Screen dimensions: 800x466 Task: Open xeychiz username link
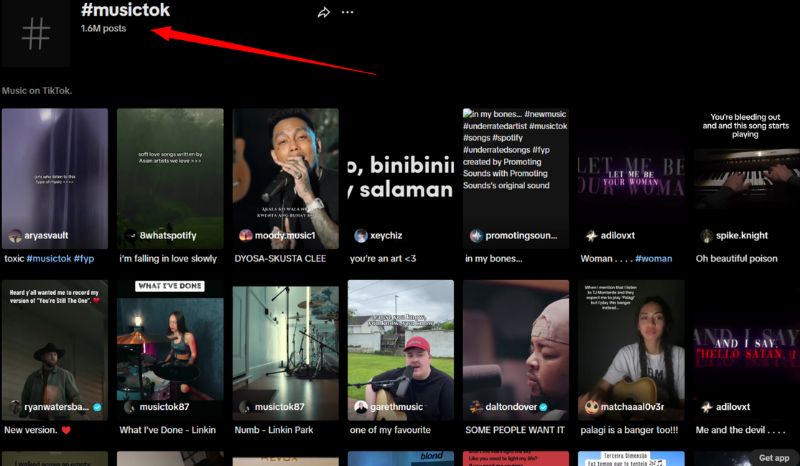[386, 236]
